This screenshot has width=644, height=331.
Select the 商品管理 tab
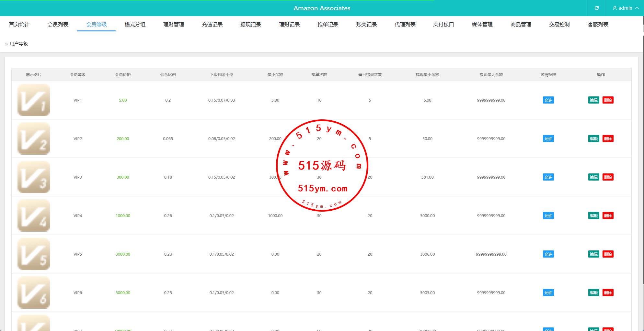coord(521,25)
